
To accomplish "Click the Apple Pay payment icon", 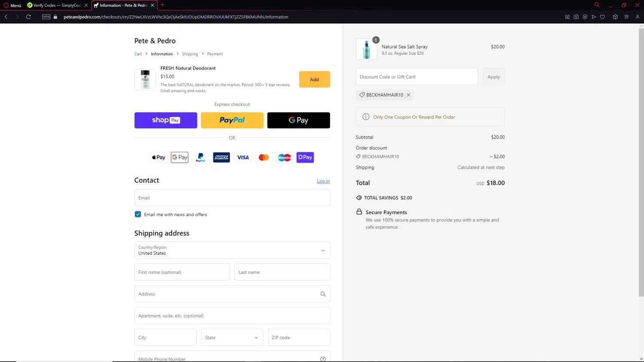I will pos(159,157).
